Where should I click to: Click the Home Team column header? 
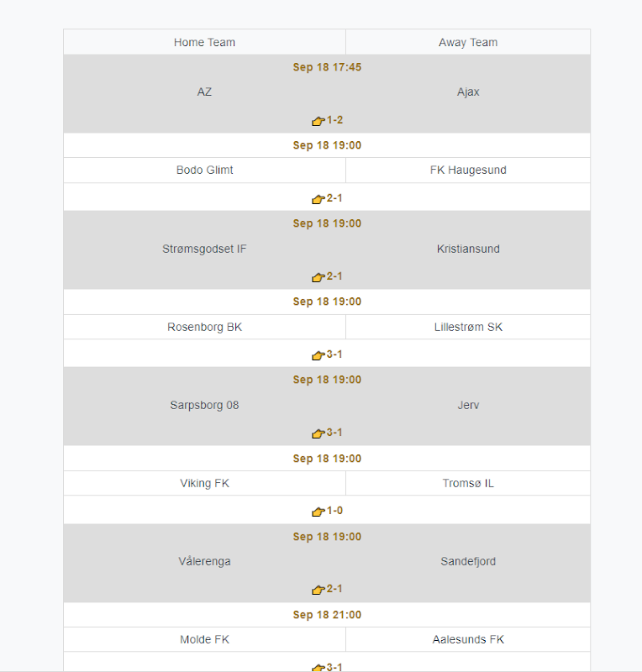tap(204, 43)
